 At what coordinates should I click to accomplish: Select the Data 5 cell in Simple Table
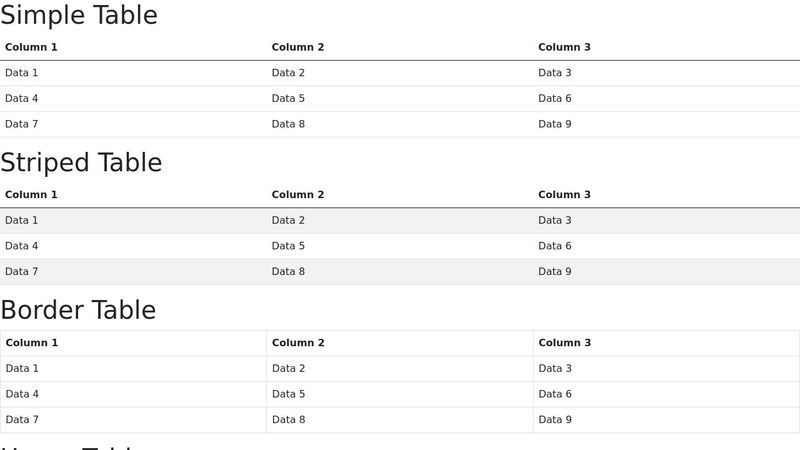point(288,98)
